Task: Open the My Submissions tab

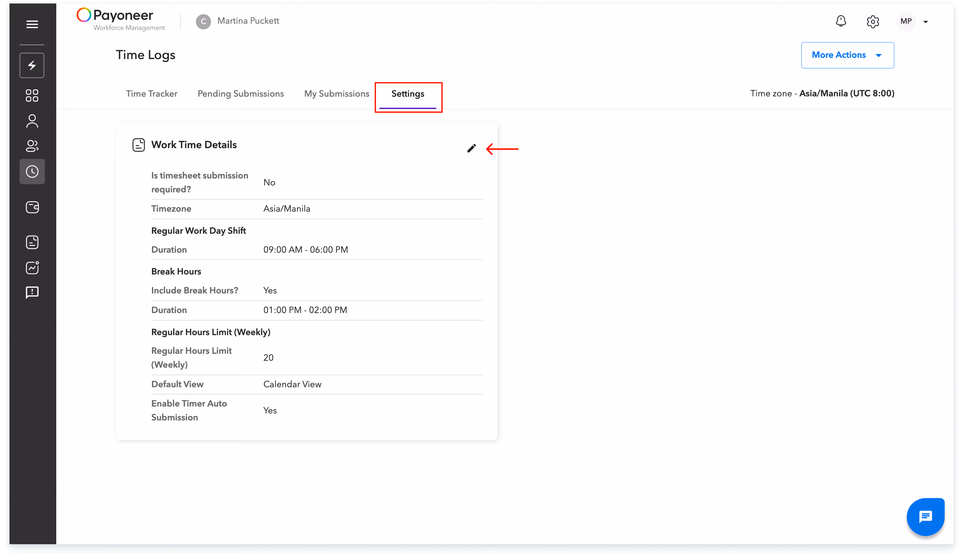Action: [336, 93]
